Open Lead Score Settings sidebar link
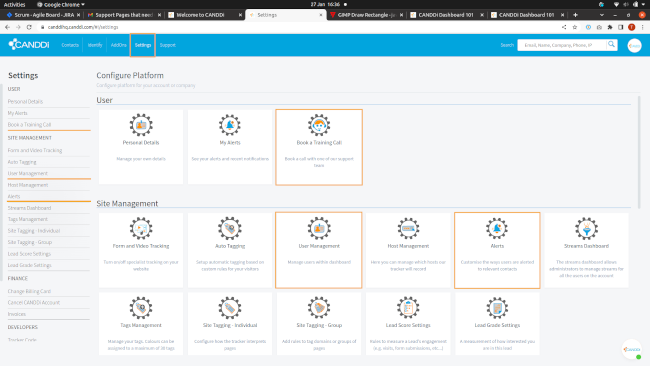This screenshot has width=650, height=366. tap(29, 254)
